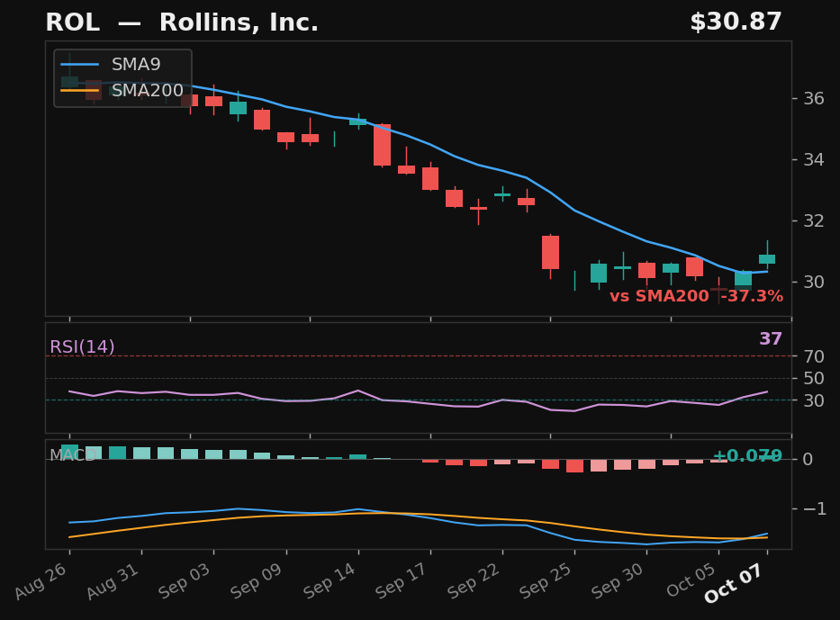Click the Aug 31 date label

[113, 581]
